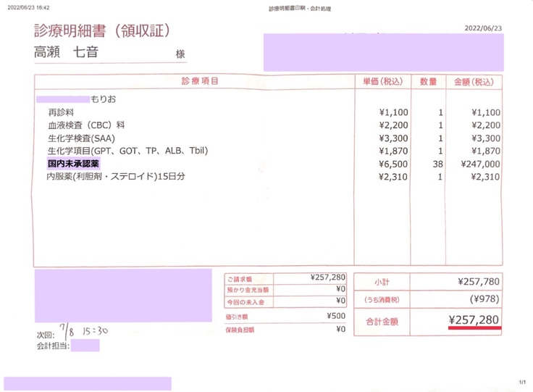Image resolution: width=533 pixels, height=392 pixels.
Task: Click the highlighted 国内未承認薬 item
Action: pyautogui.click(x=73, y=164)
